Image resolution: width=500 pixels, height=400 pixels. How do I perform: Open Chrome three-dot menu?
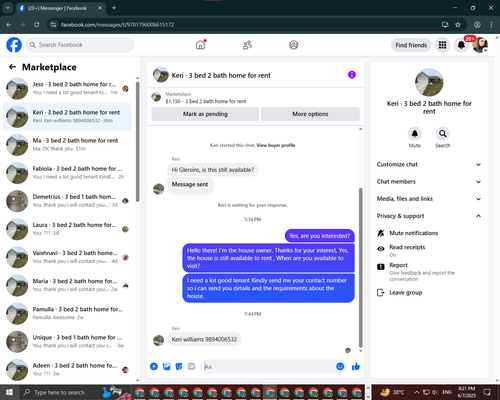point(491,25)
